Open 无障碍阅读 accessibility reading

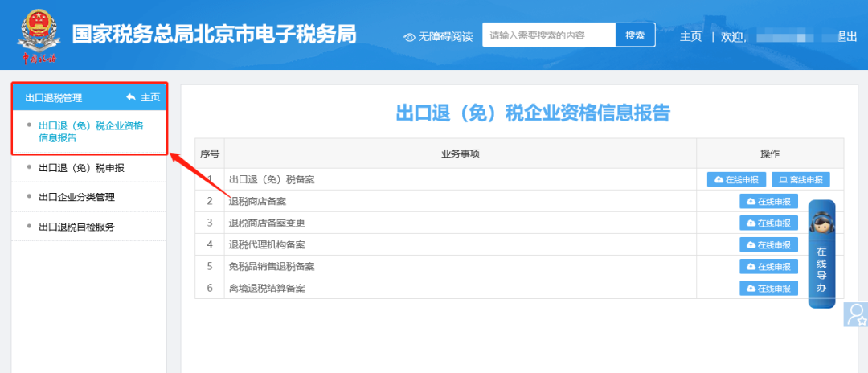(445, 37)
